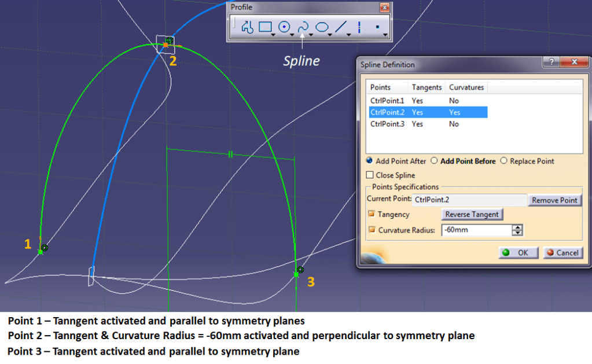Select the Profile polyline tool
This screenshot has width=592, height=364.
click(x=248, y=27)
